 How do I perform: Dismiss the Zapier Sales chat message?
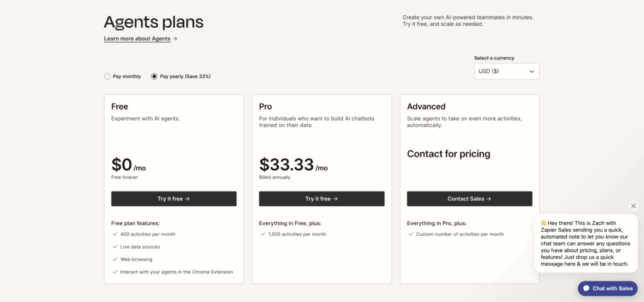[x=633, y=206]
